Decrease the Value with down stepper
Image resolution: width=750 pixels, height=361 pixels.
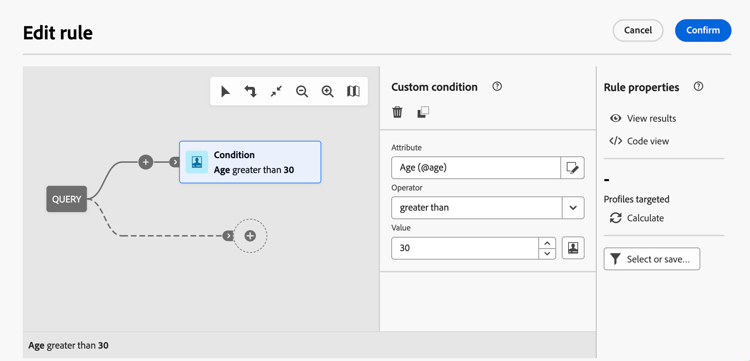click(547, 254)
